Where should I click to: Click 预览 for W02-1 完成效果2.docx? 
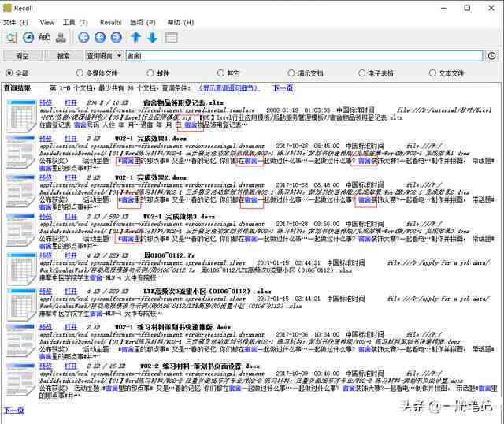click(x=46, y=177)
